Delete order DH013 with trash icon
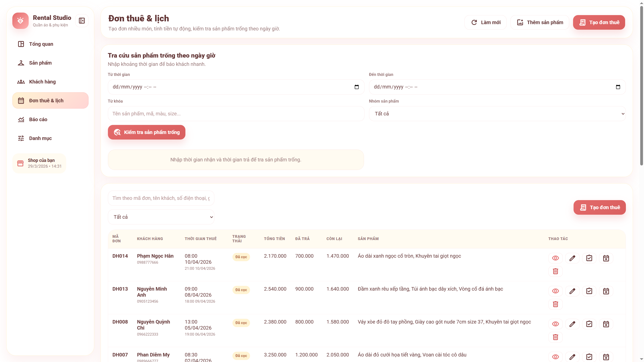This screenshot has width=644, height=362. point(555,304)
